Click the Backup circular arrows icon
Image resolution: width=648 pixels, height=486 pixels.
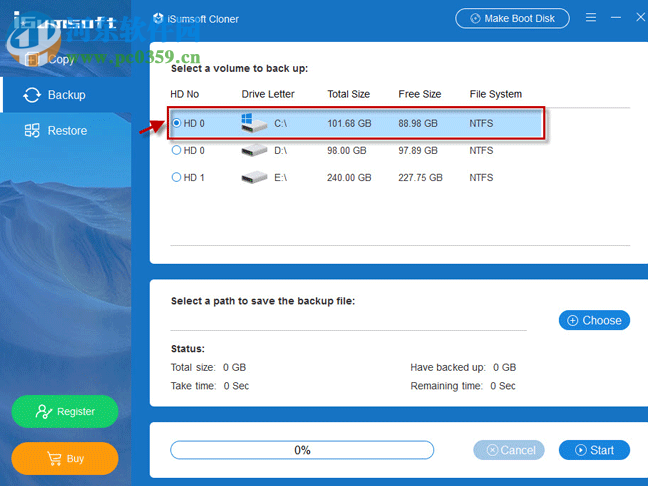pos(32,95)
